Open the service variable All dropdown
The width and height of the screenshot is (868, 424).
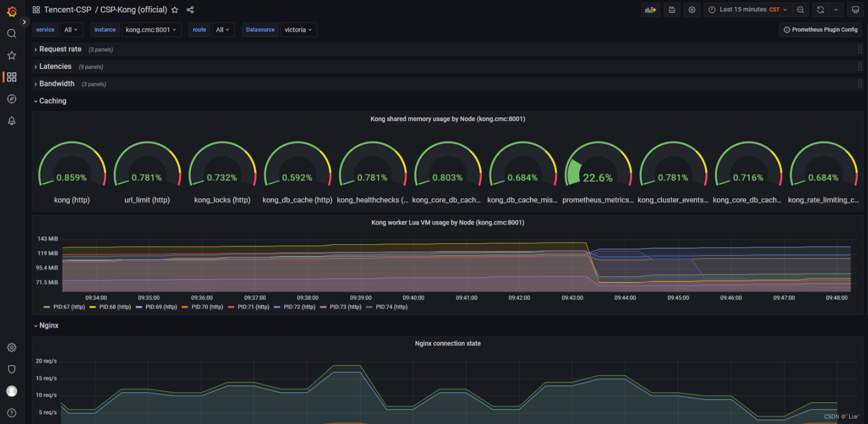coord(71,30)
